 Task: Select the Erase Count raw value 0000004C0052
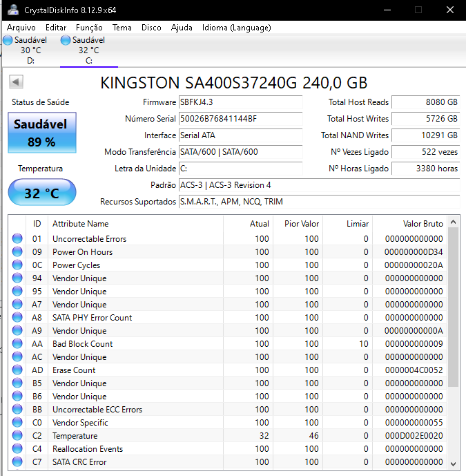coord(414,370)
